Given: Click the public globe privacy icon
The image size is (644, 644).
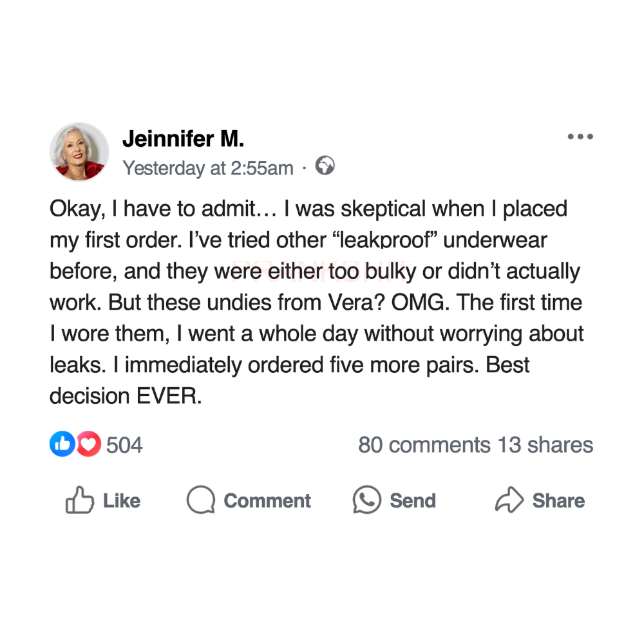Looking at the screenshot, I should (325, 167).
